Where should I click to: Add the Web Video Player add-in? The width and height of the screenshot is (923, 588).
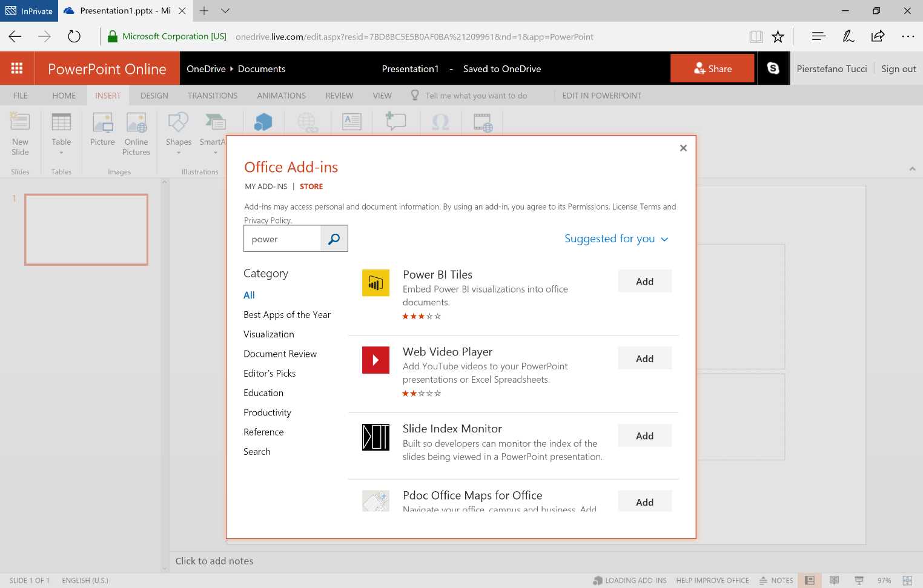coord(644,358)
